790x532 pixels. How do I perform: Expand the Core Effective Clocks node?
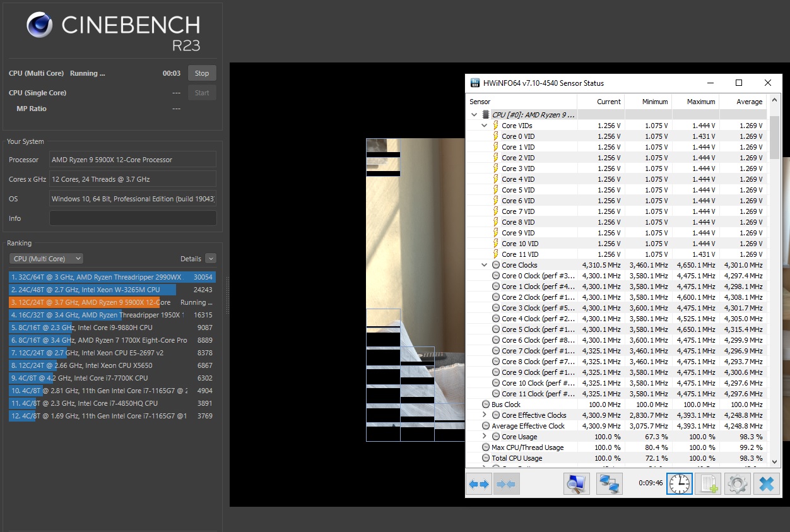click(484, 415)
